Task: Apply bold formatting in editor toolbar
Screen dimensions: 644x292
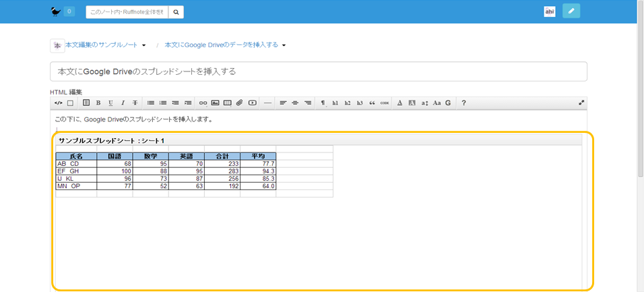Action: 98,103
